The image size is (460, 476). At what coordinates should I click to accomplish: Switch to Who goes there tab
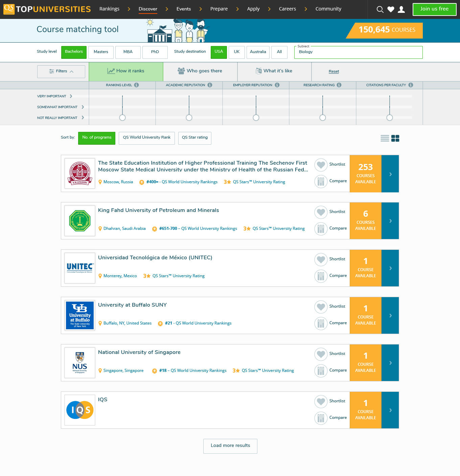point(200,71)
